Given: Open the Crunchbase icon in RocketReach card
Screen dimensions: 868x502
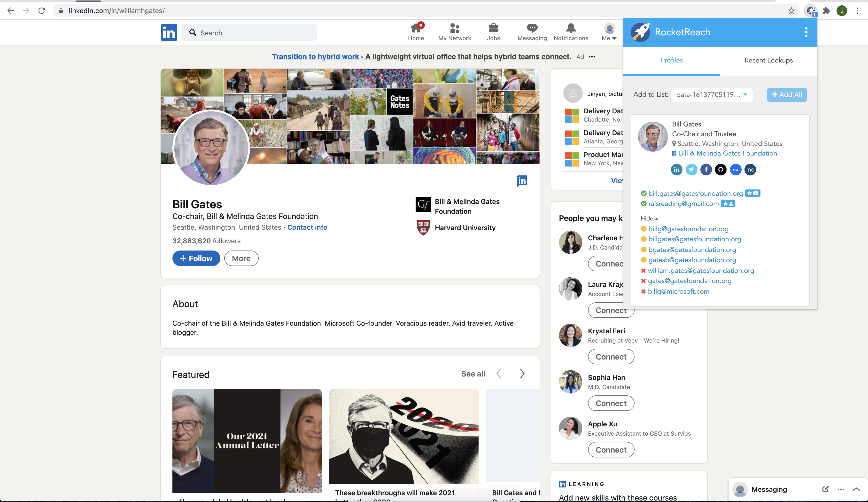Looking at the screenshot, I should pos(735,170).
